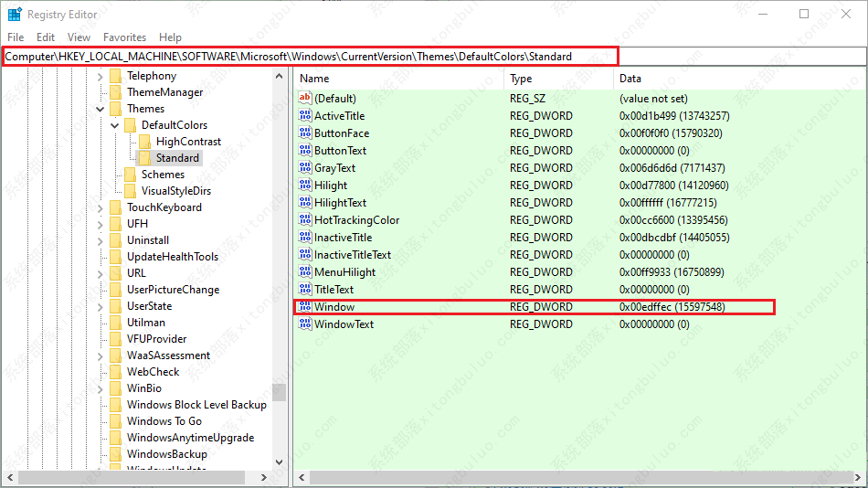Screen dimensions: 868x488
Task: Click the tree pane scroll-down arrow
Action: pos(279,462)
